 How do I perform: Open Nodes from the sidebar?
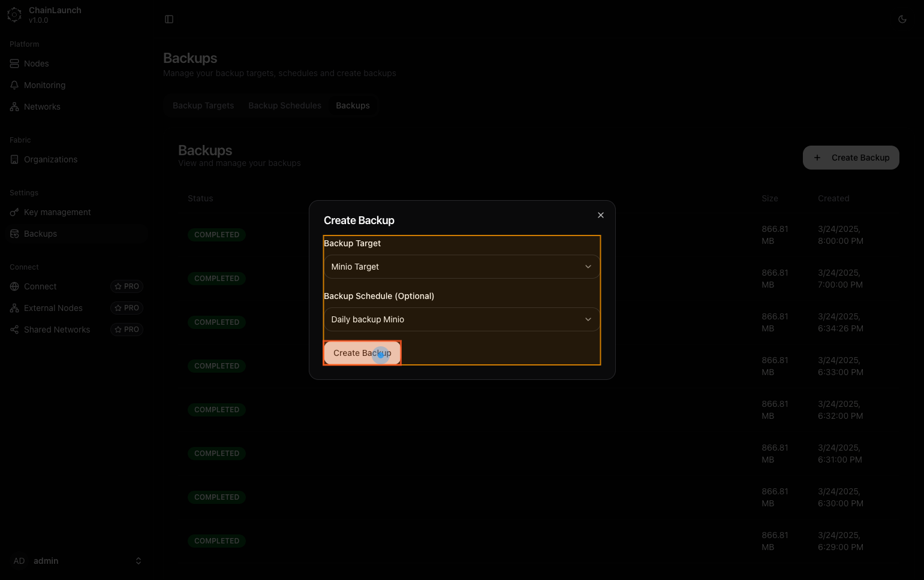(x=36, y=64)
